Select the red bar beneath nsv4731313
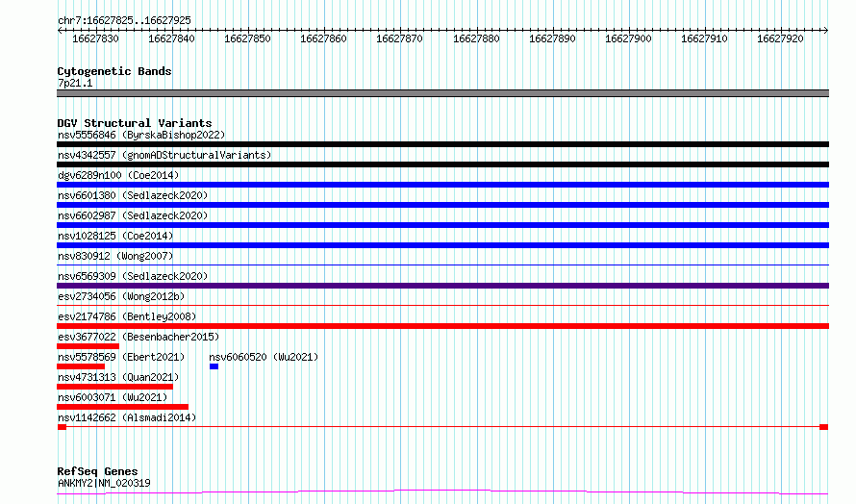856x504 pixels. click(114, 387)
